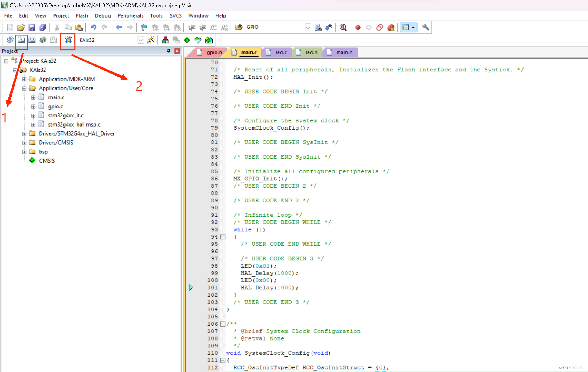Collapse comment block at line 106
The image size is (588, 372).
coord(223,324)
